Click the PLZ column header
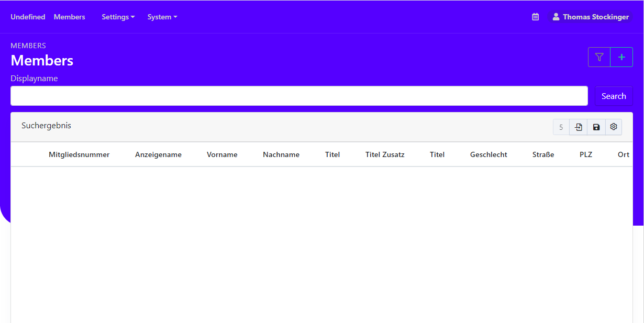Image resolution: width=644 pixels, height=323 pixels. 586,154
